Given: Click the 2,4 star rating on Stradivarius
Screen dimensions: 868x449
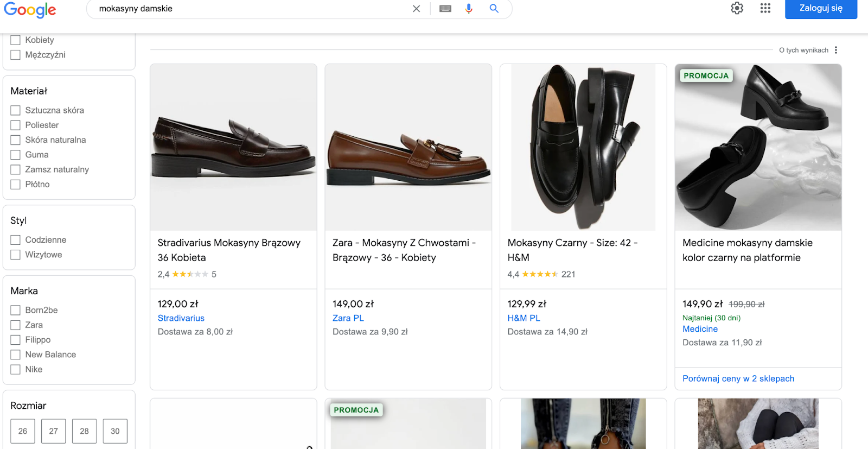Looking at the screenshot, I should [187, 274].
